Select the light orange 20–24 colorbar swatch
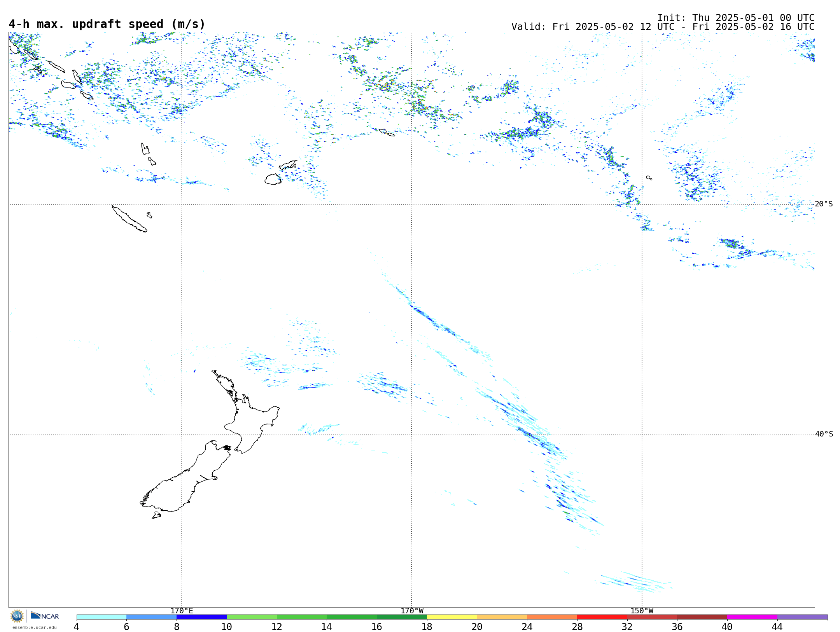The height and width of the screenshot is (632, 840). tap(502, 617)
